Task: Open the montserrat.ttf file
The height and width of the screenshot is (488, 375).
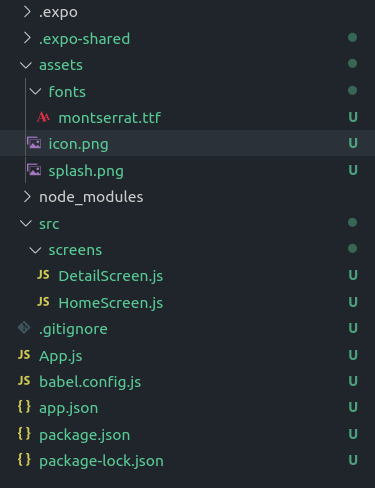Action: (x=110, y=118)
